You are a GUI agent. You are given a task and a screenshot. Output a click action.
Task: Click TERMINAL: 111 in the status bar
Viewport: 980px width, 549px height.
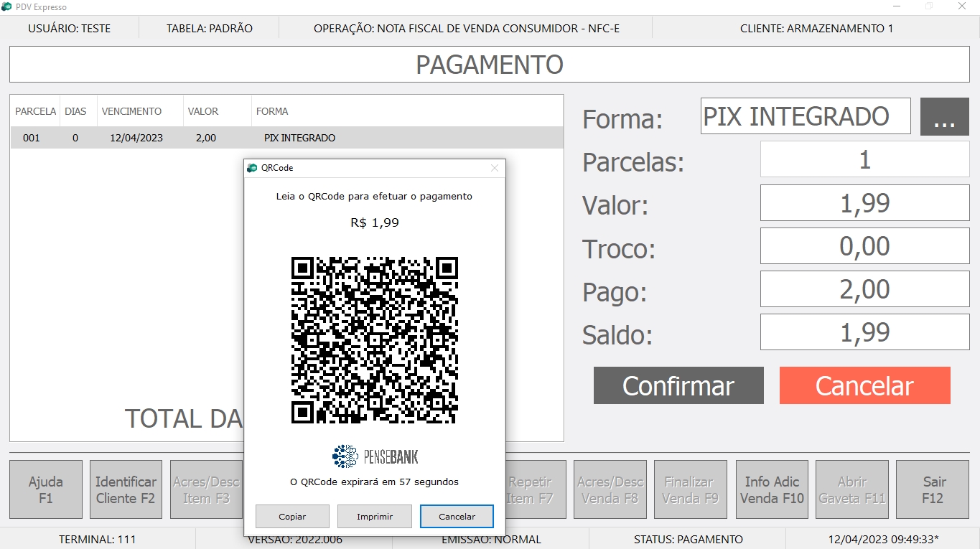click(98, 539)
